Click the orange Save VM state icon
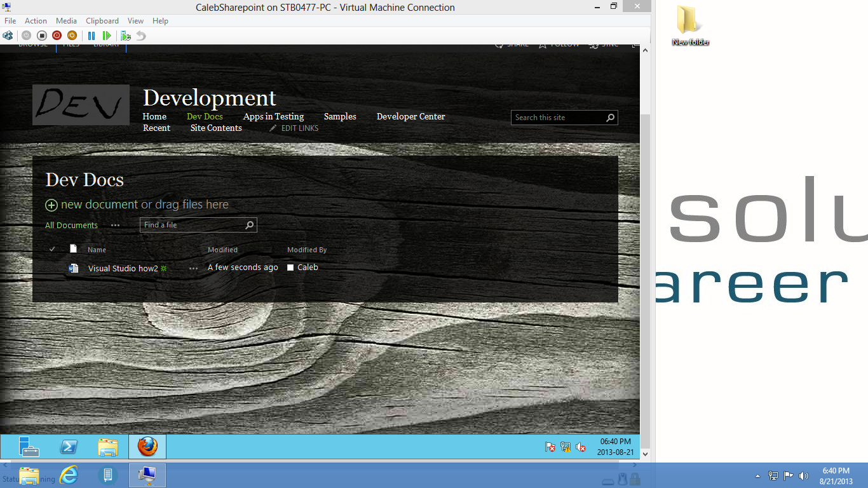This screenshot has height=488, width=868. [72, 36]
